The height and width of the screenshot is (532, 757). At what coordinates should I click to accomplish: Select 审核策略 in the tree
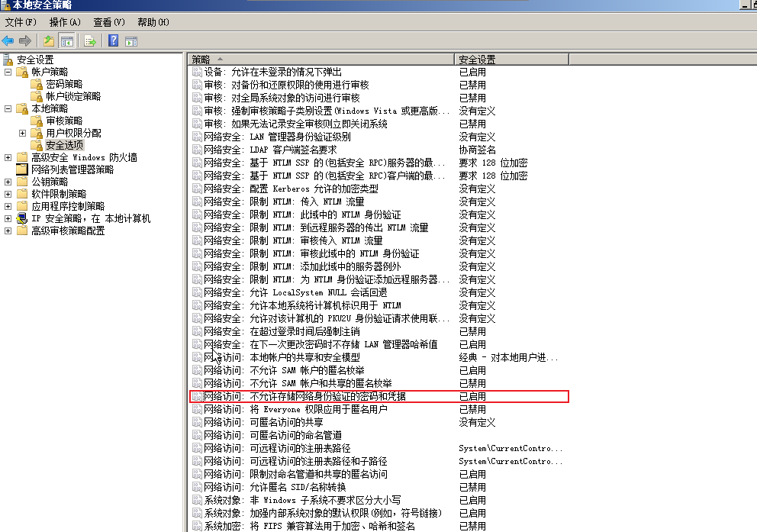coord(64,121)
